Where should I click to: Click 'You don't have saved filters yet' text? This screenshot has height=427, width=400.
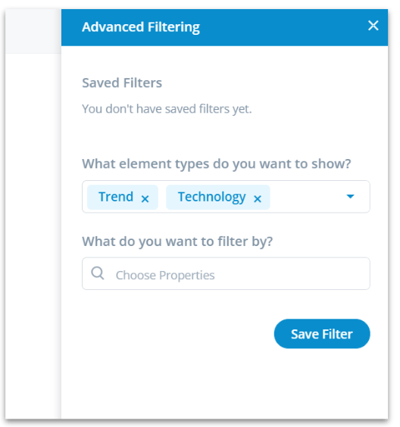pos(167,109)
